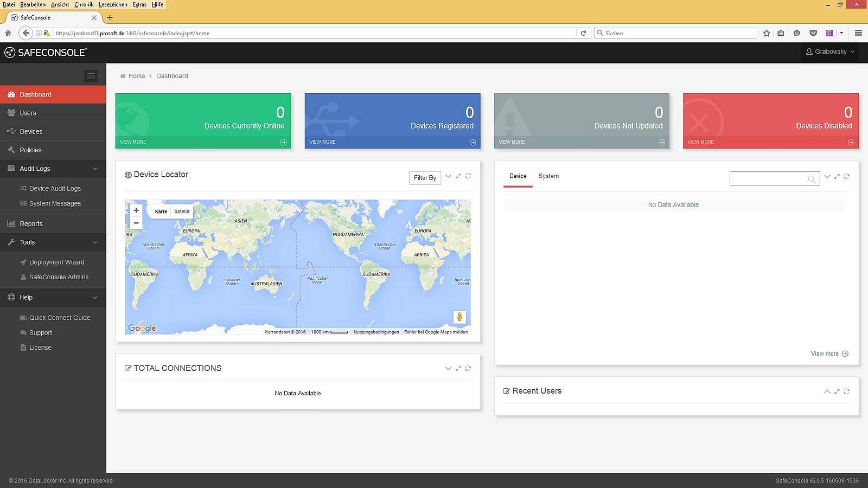The height and width of the screenshot is (488, 868).
Task: Refresh the Recent Users panel
Action: tap(846, 391)
